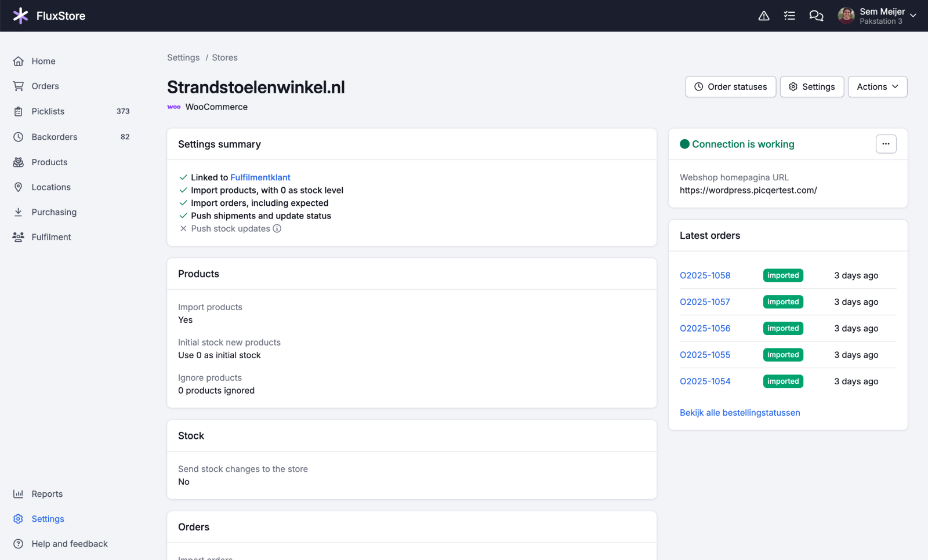The width and height of the screenshot is (928, 560).
Task: Click the store Settings gear button
Action: coord(811,87)
